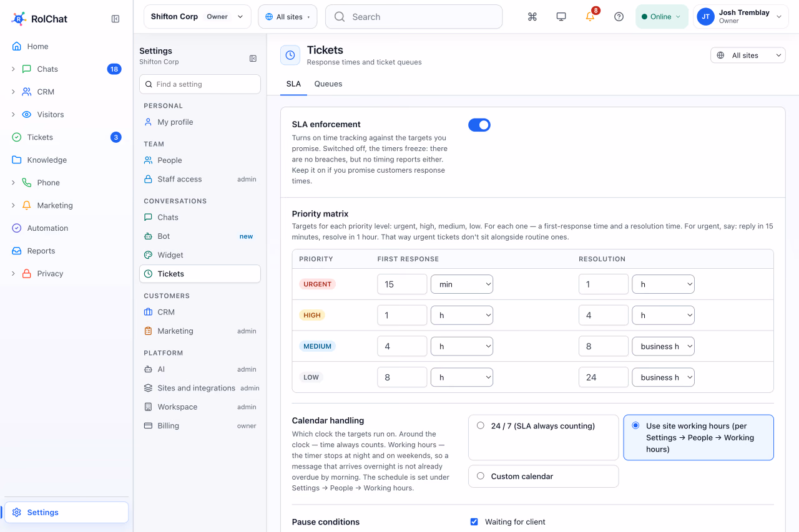The image size is (799, 532).
Task: Open the help question mark icon
Action: coord(619,17)
